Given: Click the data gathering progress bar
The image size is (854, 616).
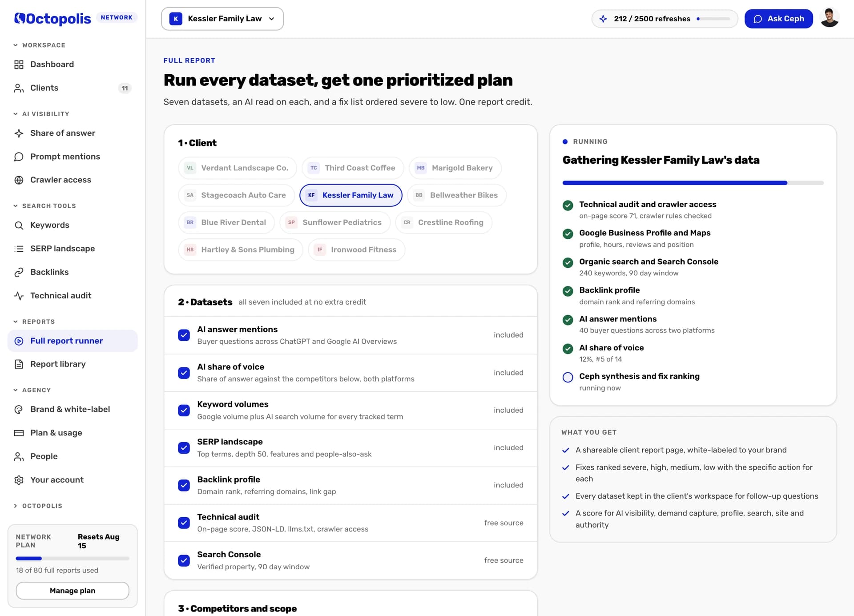Looking at the screenshot, I should tap(693, 183).
